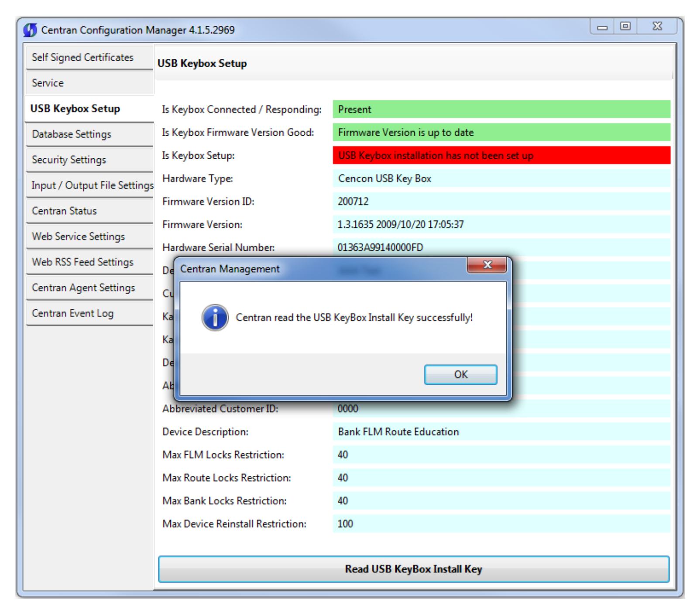Go to the Security Settings tab
The width and height of the screenshot is (700, 613).
89,160
